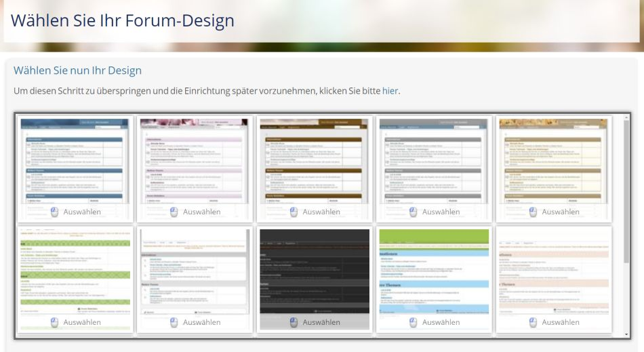This screenshot has height=352, width=644.
Task: Choose Auswählen for the green patterned design
Action: [82, 322]
